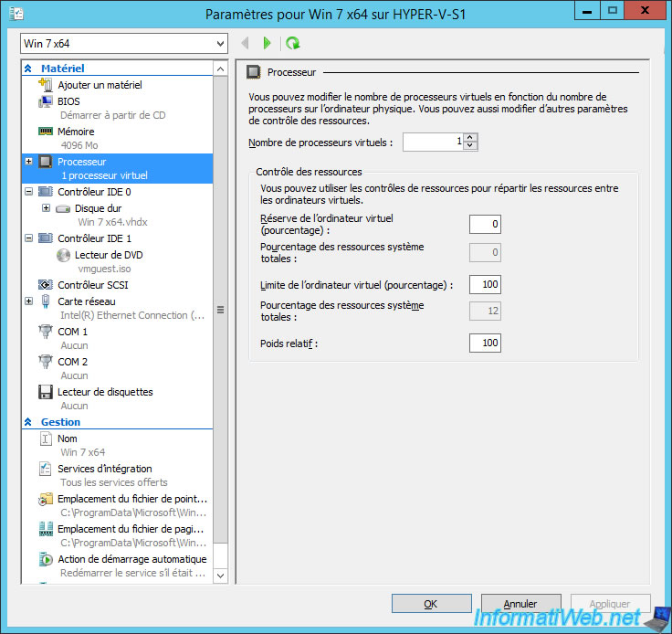
Task: Click the left panel scrollbar down arrow
Action: 220,575
